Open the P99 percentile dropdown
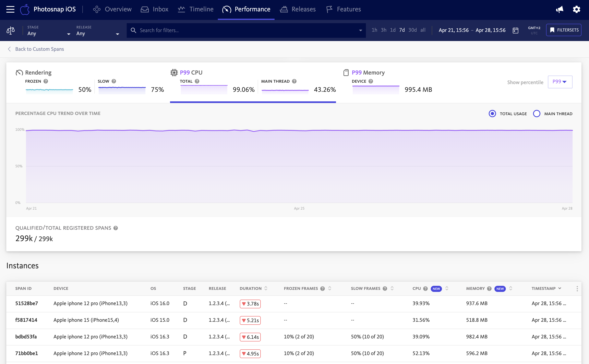 pyautogui.click(x=560, y=82)
